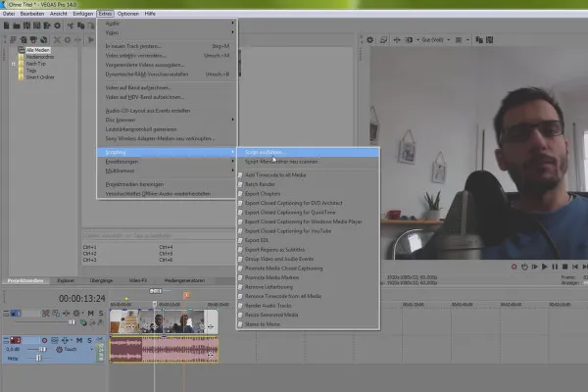Open project using folder toolbar icon
The height and width of the screenshot is (392, 588).
pyautogui.click(x=17, y=25)
